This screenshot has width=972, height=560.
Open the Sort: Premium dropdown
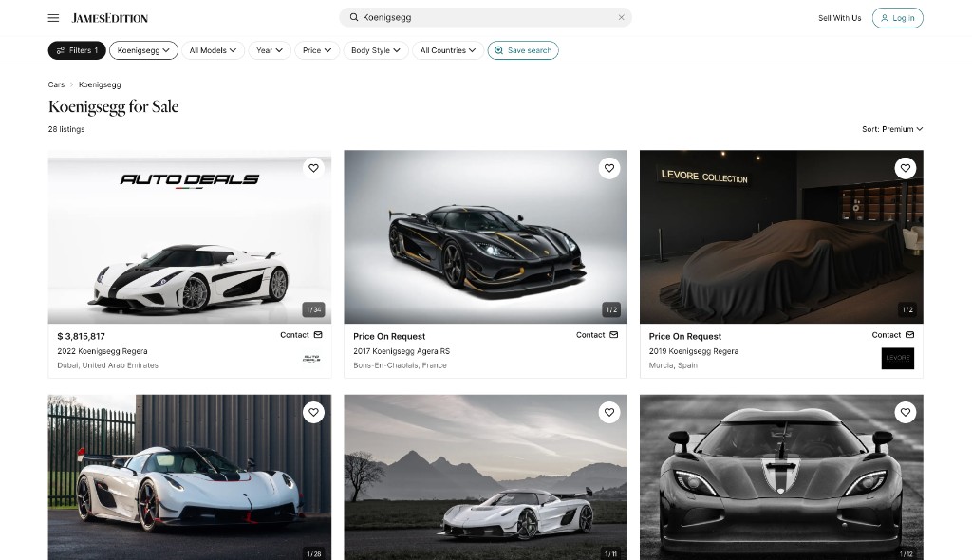(892, 129)
